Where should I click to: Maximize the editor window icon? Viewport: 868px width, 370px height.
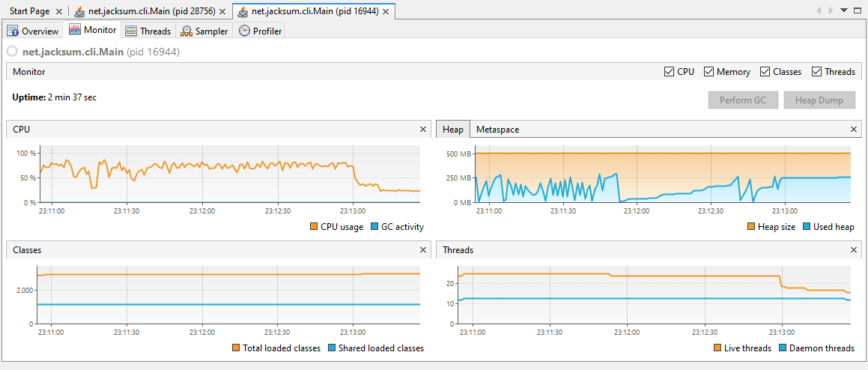[x=858, y=10]
